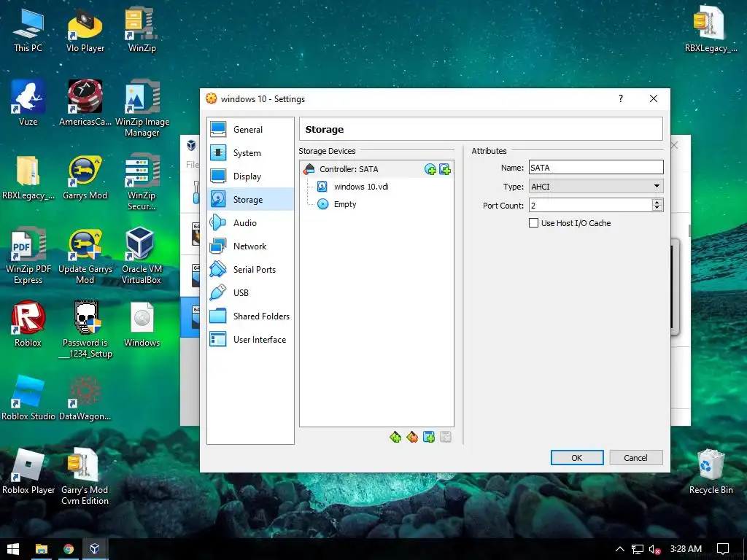Close the windows 10 Settings dialog

click(x=654, y=98)
